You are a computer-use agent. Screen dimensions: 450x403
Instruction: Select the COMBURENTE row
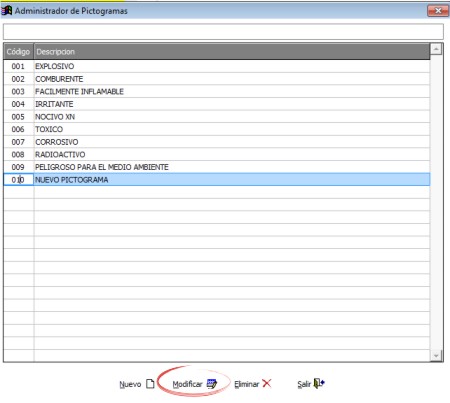[217, 79]
